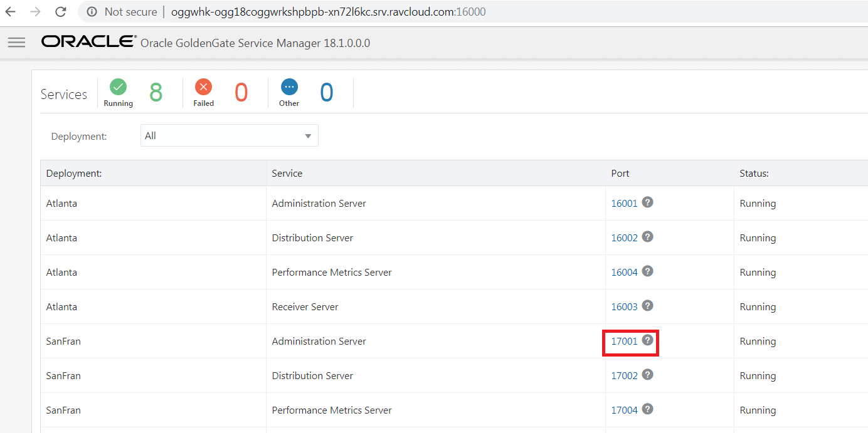Screen dimensions: 868x433
Task: Open Atlanta Receiver Server port 16003 link
Action: [624, 307]
